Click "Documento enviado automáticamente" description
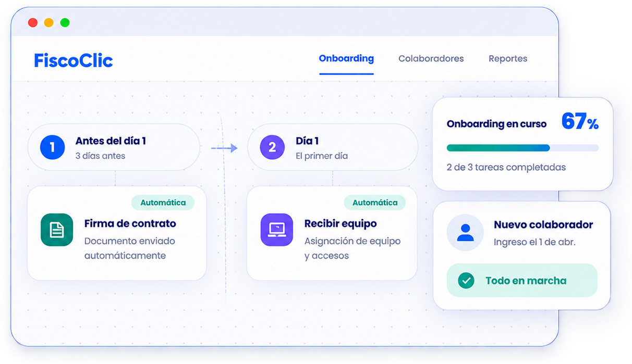The width and height of the screenshot is (632, 364). click(129, 248)
